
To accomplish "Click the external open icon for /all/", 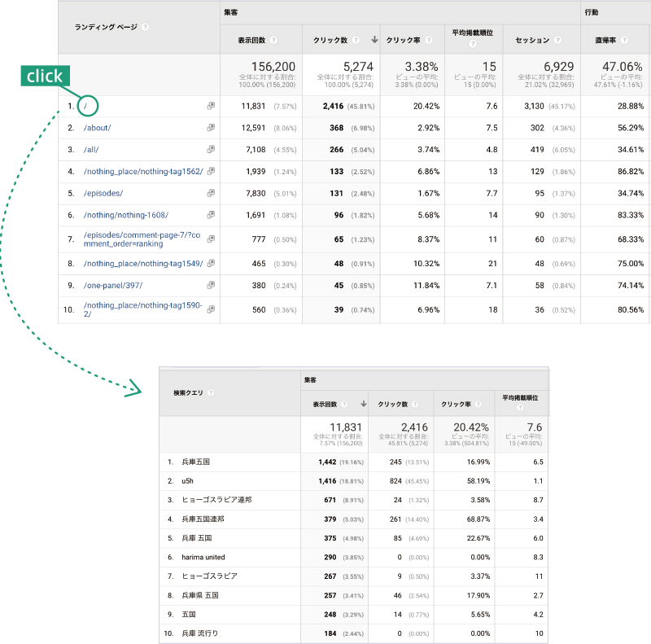I will [x=211, y=150].
